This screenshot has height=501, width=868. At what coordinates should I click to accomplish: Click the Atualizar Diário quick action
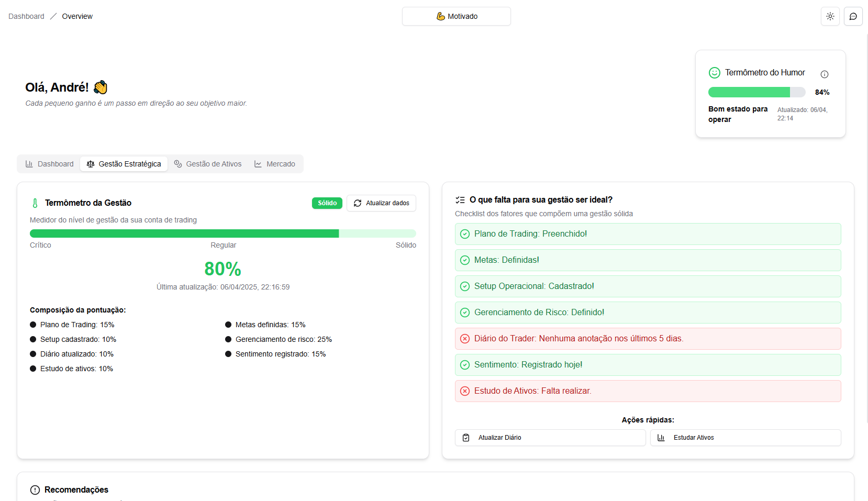[x=550, y=438]
